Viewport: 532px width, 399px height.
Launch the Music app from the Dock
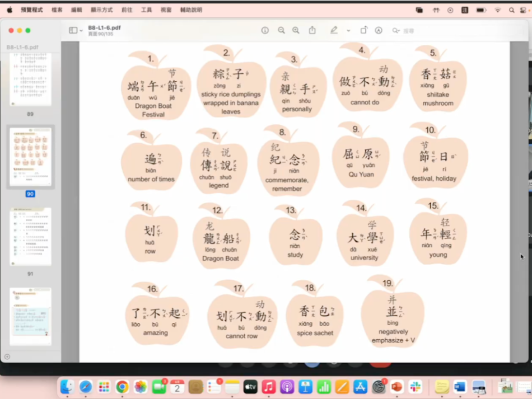(269, 387)
